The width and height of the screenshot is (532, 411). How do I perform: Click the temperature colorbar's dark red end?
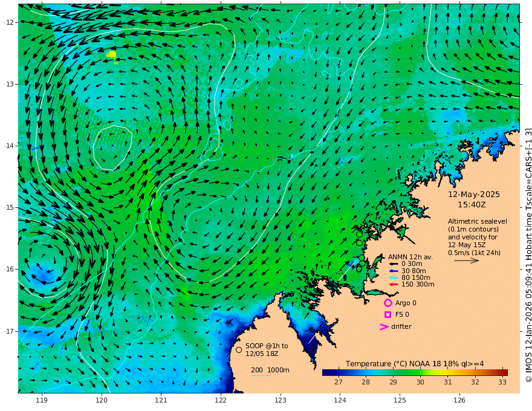504,372
